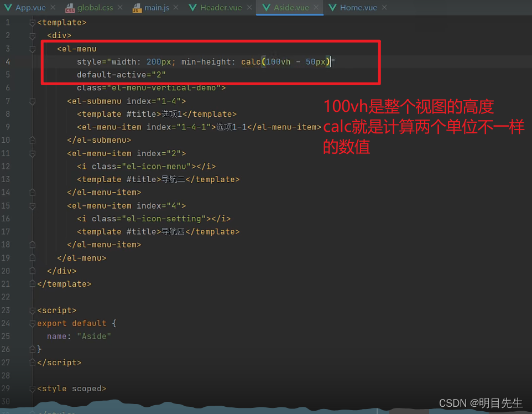Viewport: 532px width, 414px height.
Task: Click the closing </el-menu> tag
Action: (x=82, y=258)
